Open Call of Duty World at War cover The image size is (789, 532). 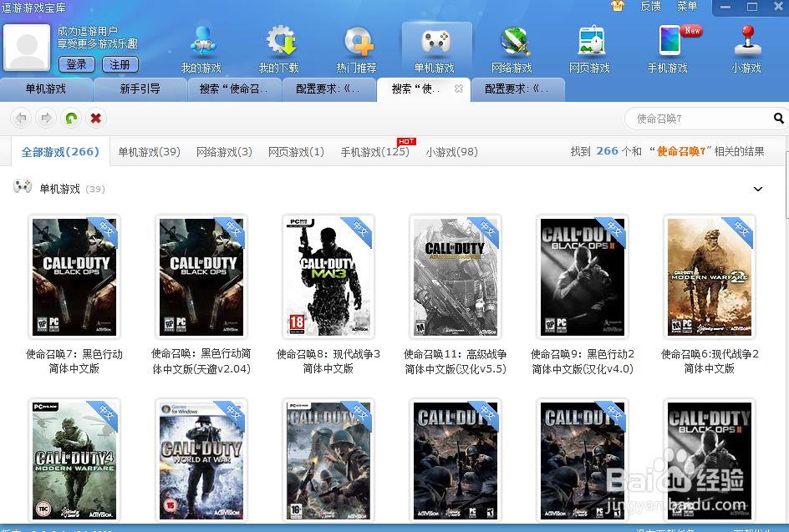(201, 461)
